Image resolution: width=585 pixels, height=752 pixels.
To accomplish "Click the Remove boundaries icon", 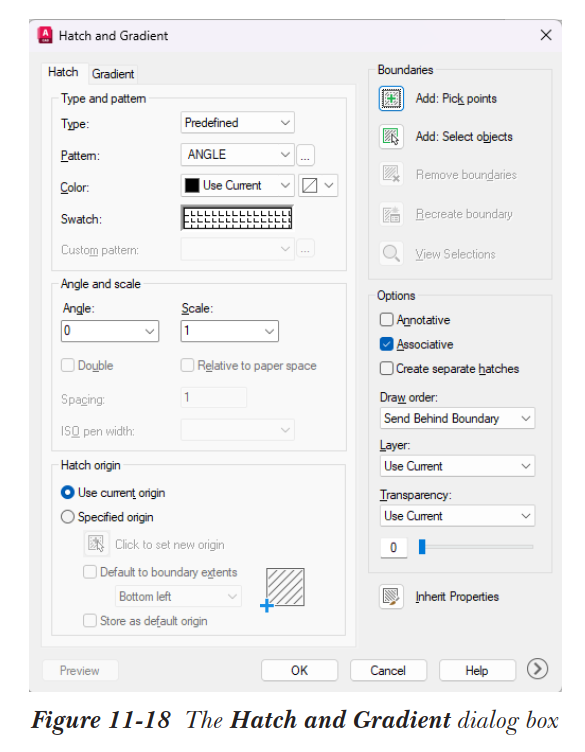I will pos(391,175).
